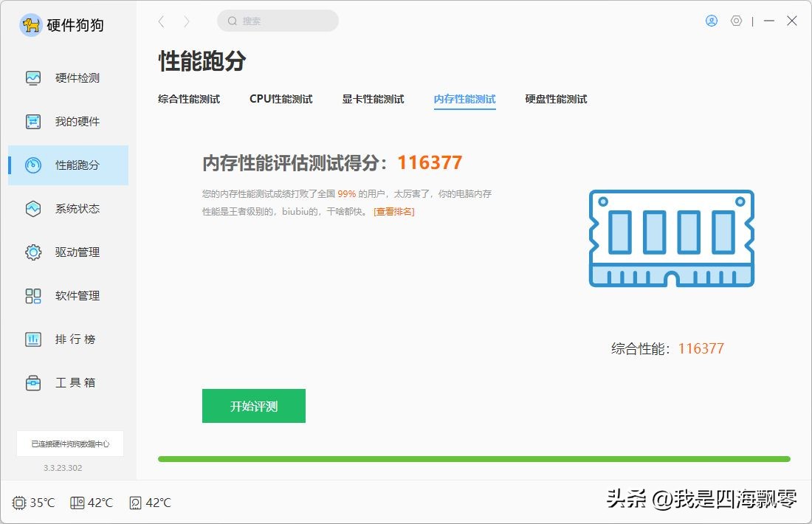Click the navigation back chevron
The width and height of the screenshot is (812, 524).
click(161, 21)
